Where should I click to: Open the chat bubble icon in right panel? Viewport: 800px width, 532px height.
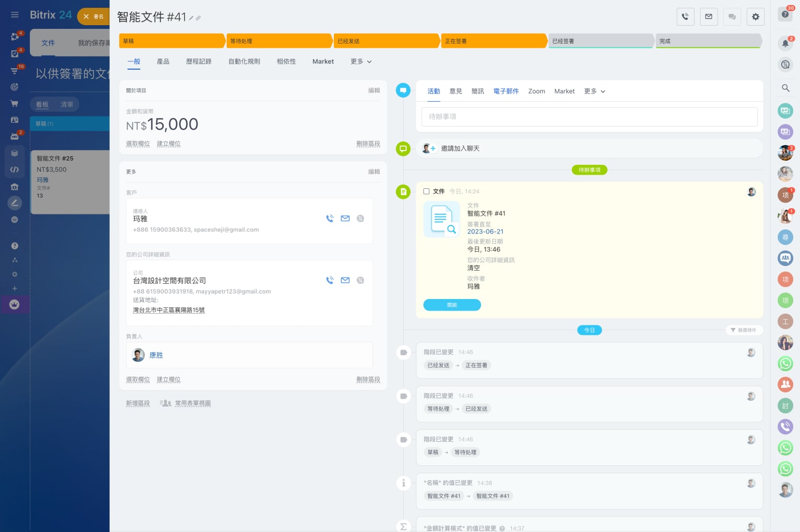point(785,65)
